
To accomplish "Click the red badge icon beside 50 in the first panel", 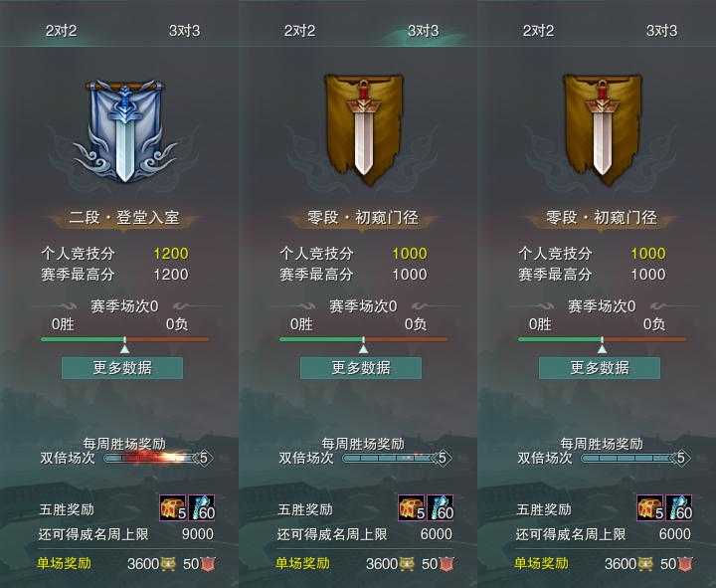I will [x=208, y=564].
